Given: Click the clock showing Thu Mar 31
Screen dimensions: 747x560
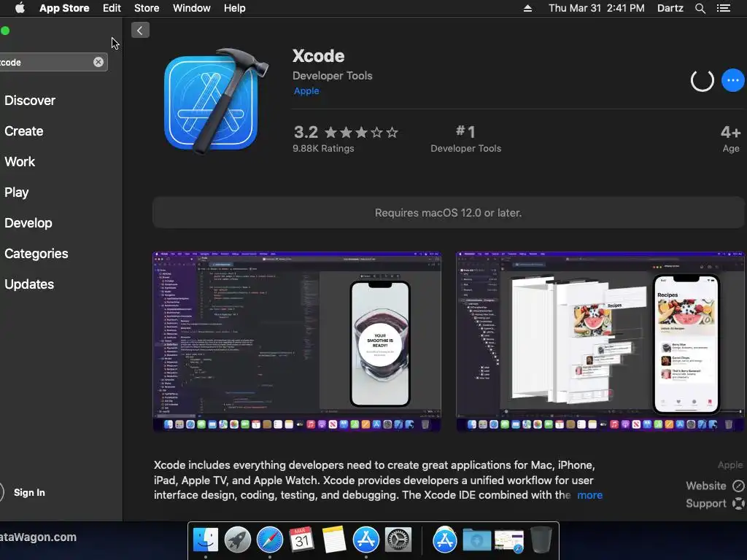Looking at the screenshot, I should tap(596, 8).
